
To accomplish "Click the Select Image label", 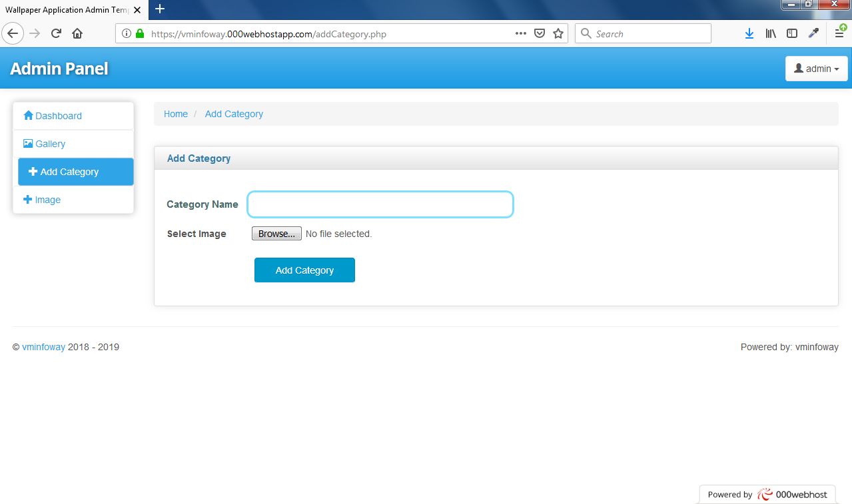I will point(197,234).
